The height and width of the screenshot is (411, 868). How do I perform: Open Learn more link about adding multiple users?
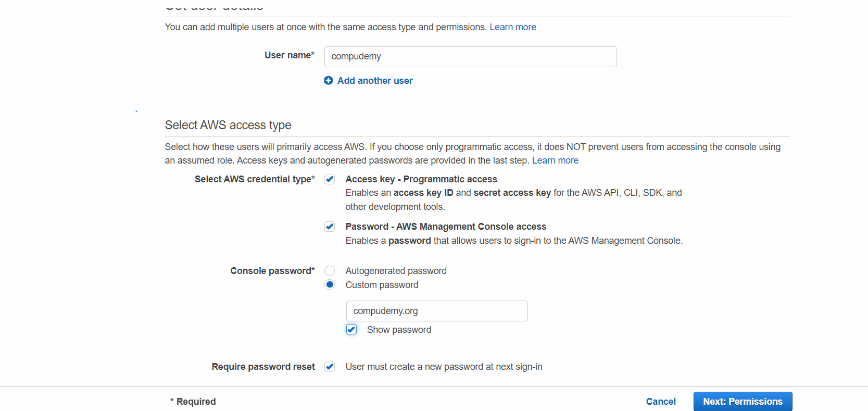click(512, 27)
